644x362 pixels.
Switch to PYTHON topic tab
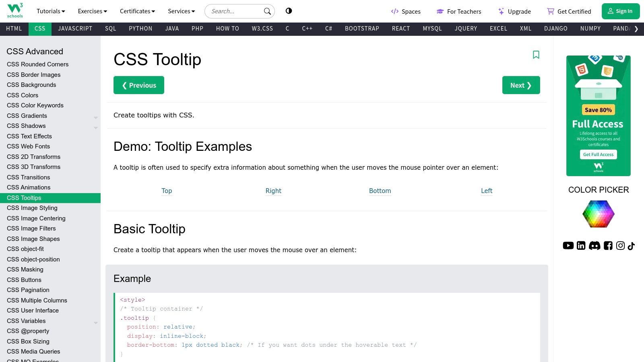[140, 29]
